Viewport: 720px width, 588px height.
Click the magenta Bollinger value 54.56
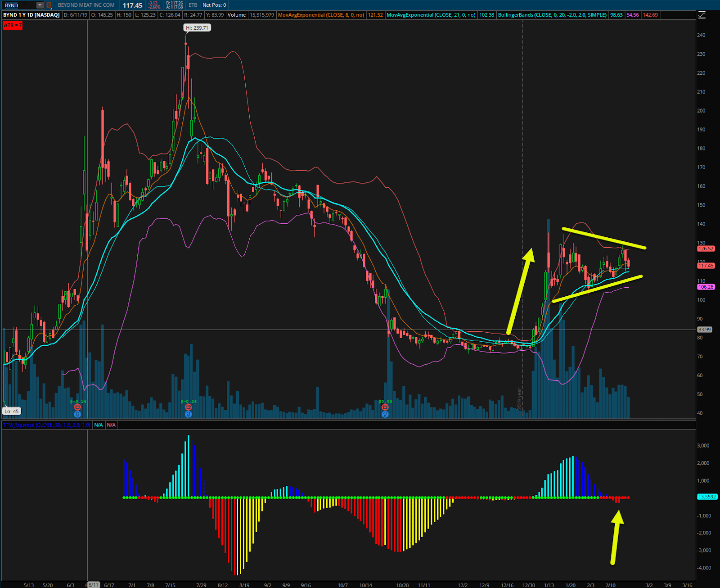(x=633, y=15)
